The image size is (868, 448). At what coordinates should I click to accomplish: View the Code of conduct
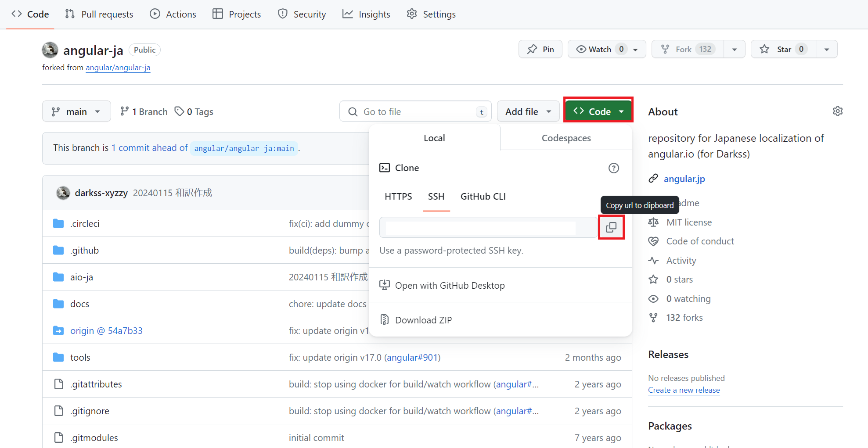700,241
